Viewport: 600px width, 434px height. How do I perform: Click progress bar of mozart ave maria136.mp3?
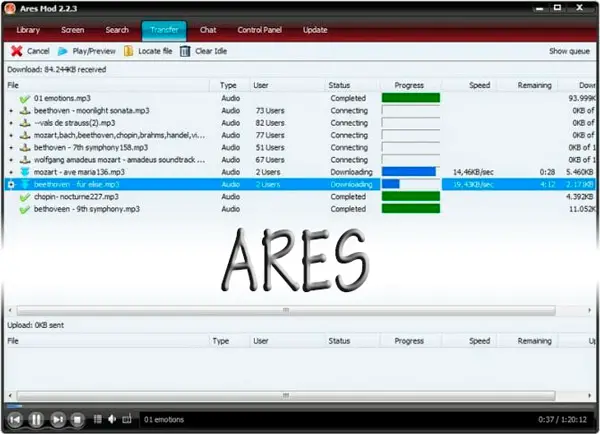click(x=411, y=172)
